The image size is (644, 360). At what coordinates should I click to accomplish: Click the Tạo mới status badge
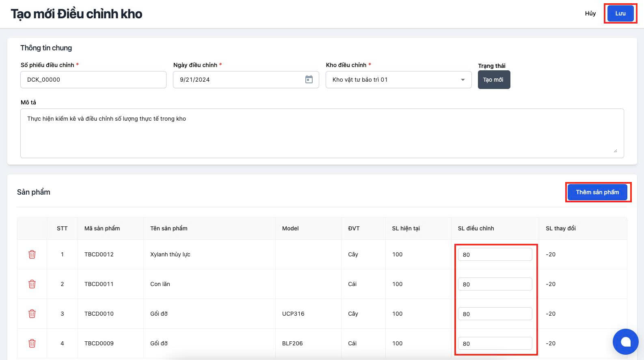pos(494,80)
